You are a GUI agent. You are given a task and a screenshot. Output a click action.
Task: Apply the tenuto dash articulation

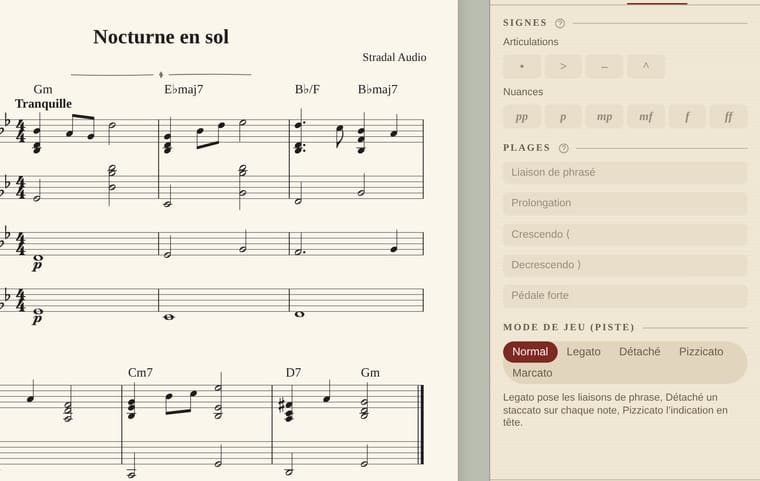(x=604, y=66)
